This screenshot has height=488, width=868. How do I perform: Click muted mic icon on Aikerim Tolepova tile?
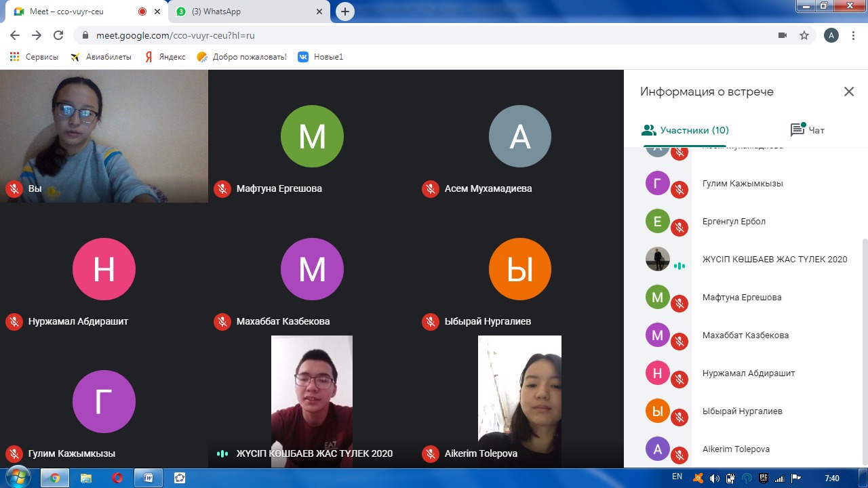pyautogui.click(x=431, y=454)
